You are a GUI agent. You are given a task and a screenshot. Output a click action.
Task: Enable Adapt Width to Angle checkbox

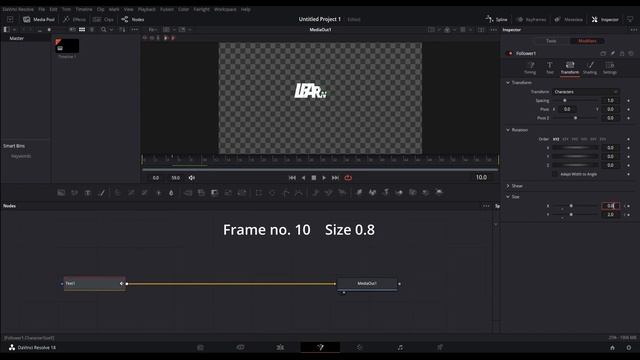click(x=555, y=174)
